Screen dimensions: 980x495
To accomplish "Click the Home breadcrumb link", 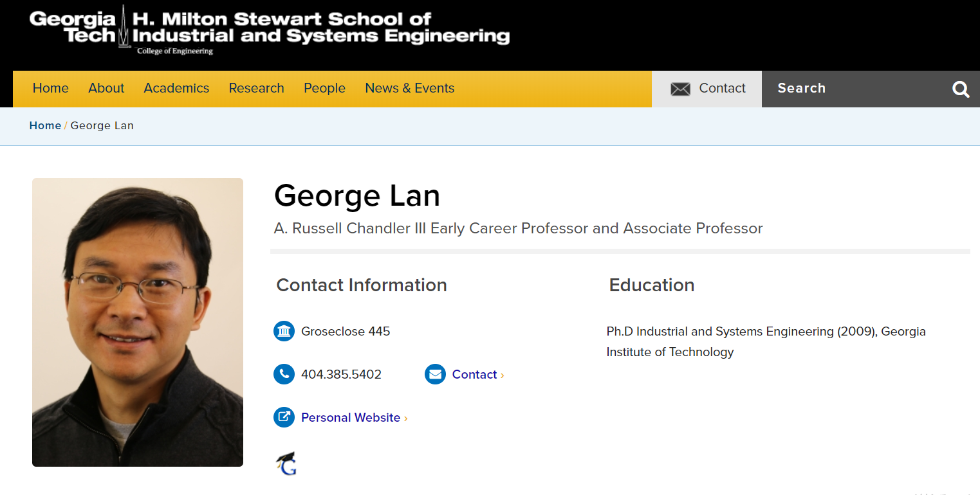I will [x=45, y=126].
